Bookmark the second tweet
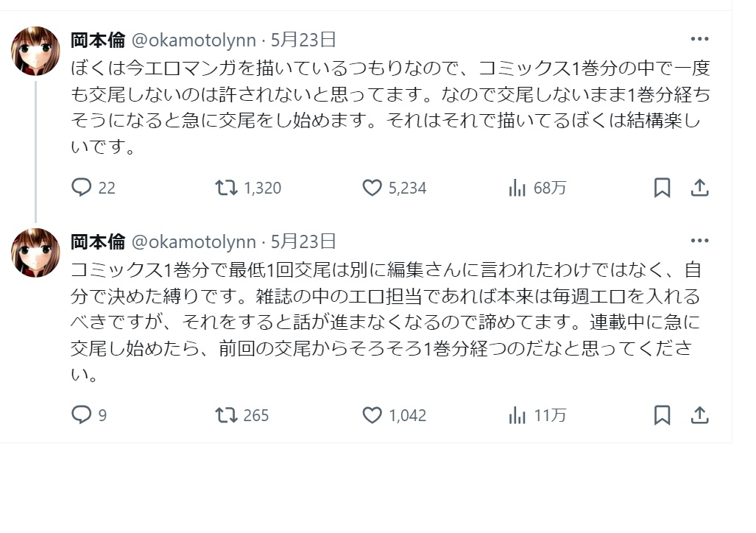Screen dimensions: 756x533 662,415
